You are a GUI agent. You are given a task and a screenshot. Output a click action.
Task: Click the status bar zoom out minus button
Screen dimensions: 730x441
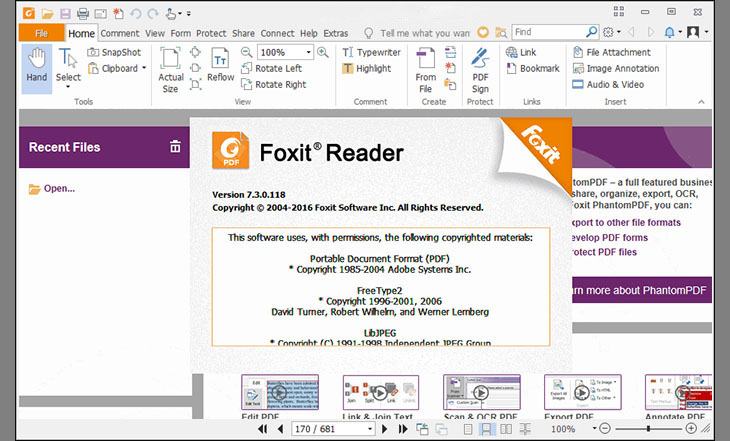coord(605,428)
